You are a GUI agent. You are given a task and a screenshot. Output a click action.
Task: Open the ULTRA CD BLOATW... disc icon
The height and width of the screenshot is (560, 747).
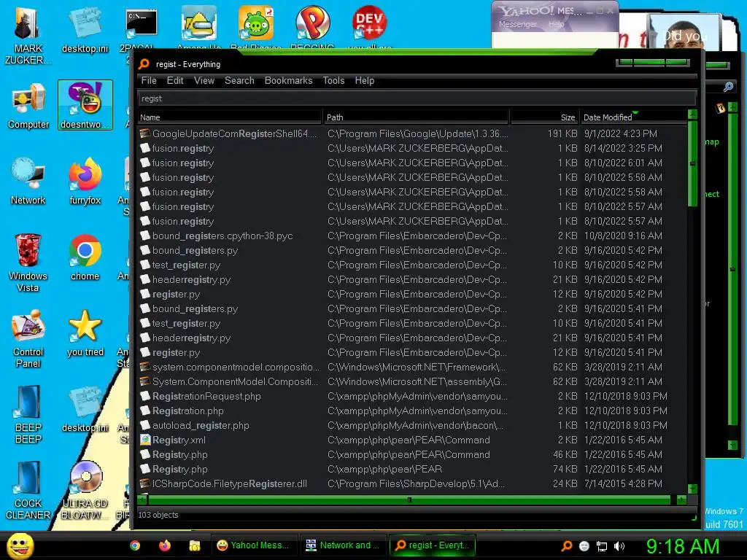[85, 491]
